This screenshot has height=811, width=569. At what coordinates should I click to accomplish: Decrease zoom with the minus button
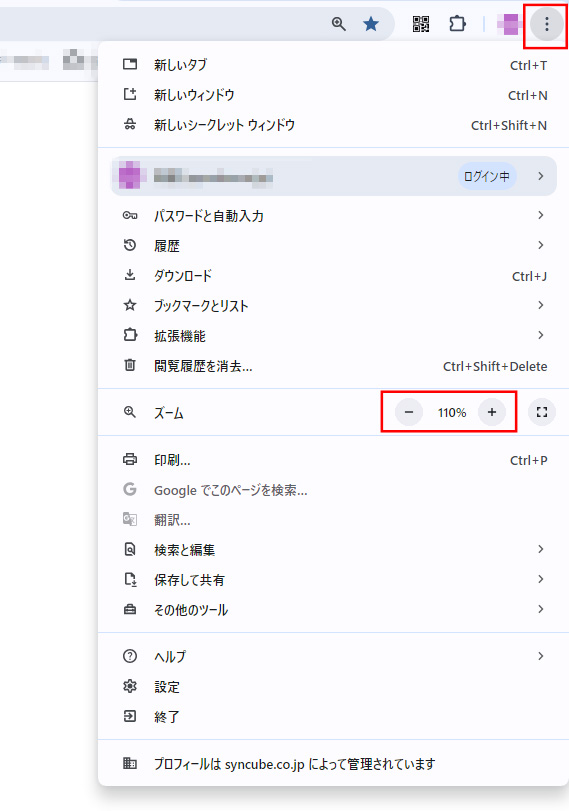point(409,412)
